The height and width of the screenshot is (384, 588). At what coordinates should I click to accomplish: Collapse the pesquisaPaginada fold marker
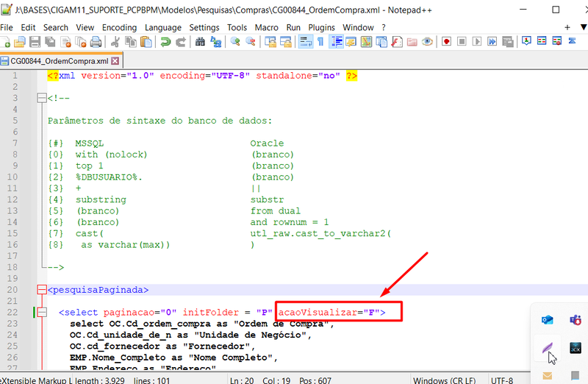click(x=42, y=289)
